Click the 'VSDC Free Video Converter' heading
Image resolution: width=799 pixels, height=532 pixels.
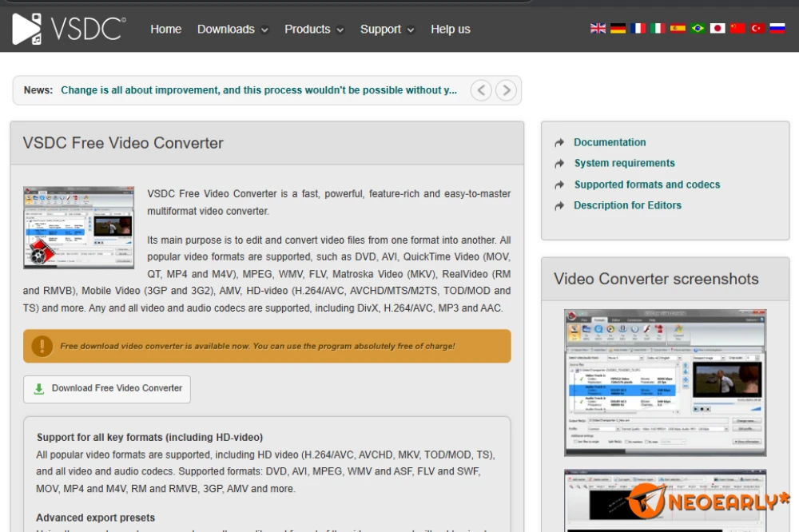coord(123,143)
